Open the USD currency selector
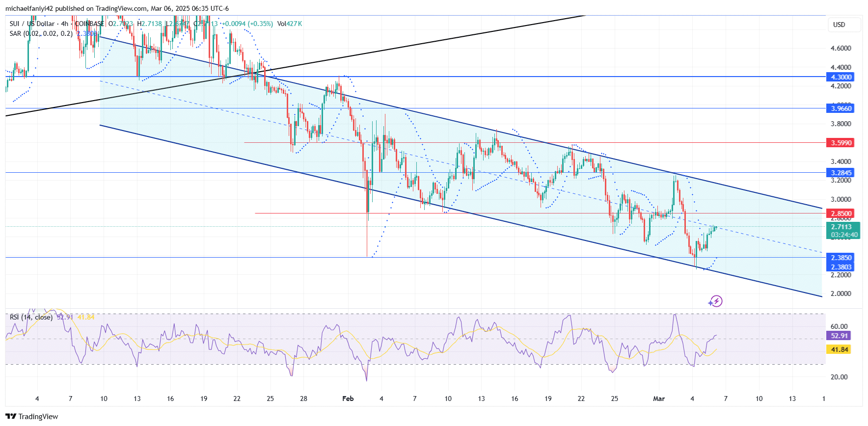 click(x=844, y=25)
